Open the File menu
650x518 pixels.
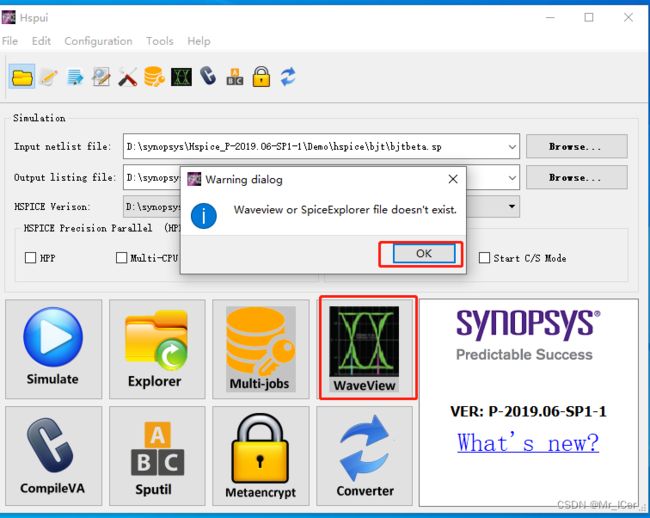tap(10, 41)
